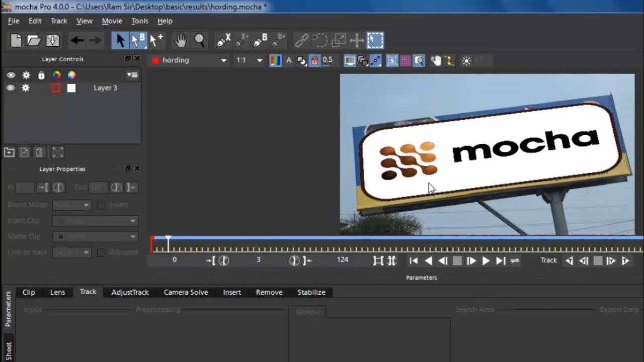Open the 'hording' clip dropdown
Screen dimensions: 644x362
click(189, 60)
